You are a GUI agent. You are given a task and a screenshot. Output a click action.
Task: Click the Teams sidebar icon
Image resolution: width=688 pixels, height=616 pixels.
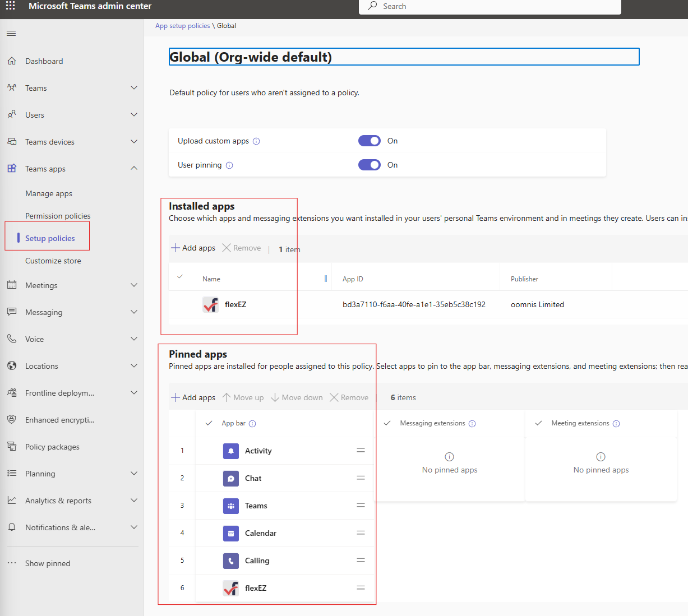[x=12, y=88]
